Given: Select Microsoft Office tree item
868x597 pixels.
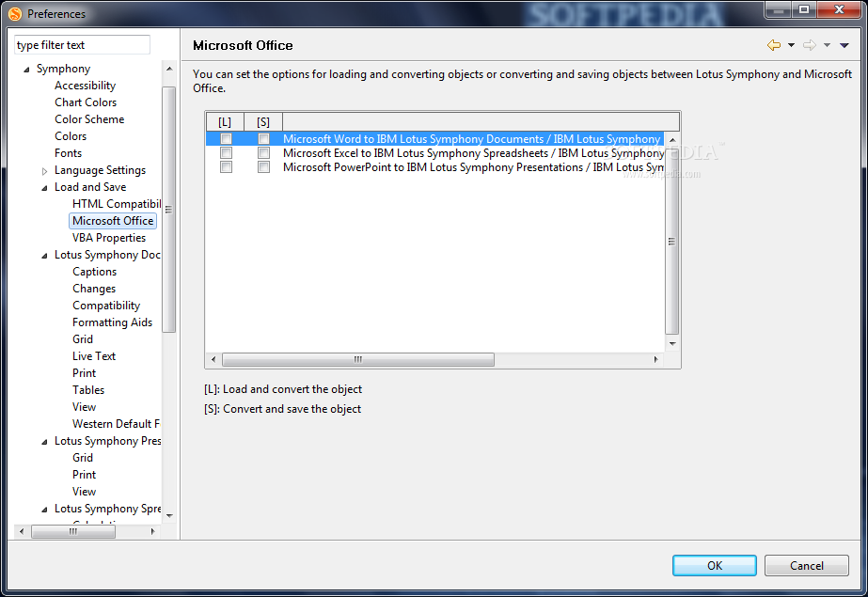Looking at the screenshot, I should point(113,221).
